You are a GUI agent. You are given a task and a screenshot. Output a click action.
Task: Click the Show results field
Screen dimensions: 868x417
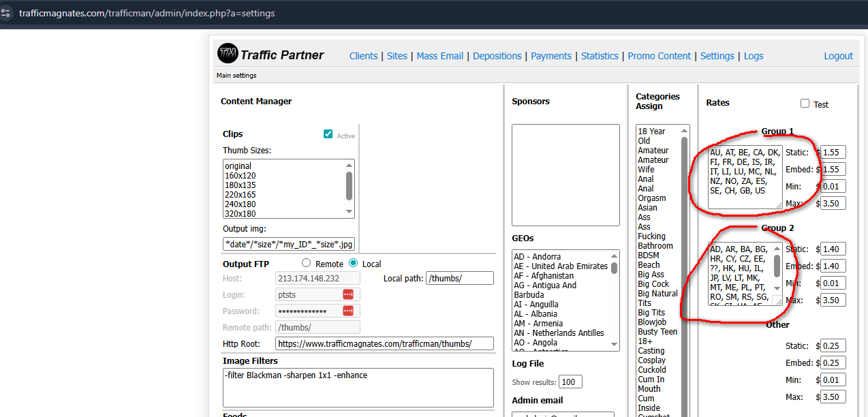coord(570,382)
